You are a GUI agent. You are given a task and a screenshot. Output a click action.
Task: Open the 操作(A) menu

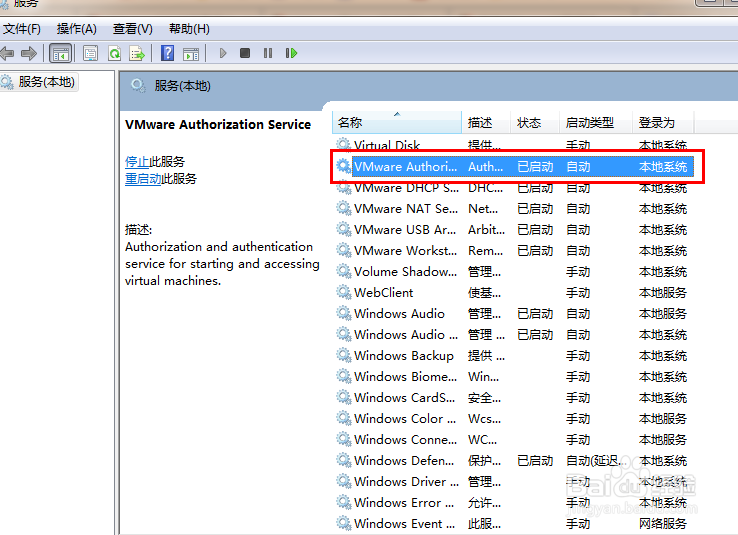(77, 29)
